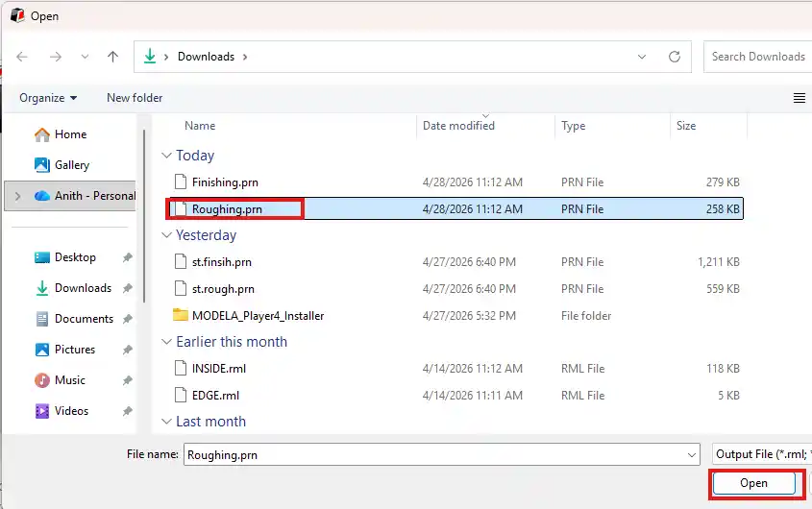Collapse Earlier this month group
This screenshot has width=812, height=509.
166,342
